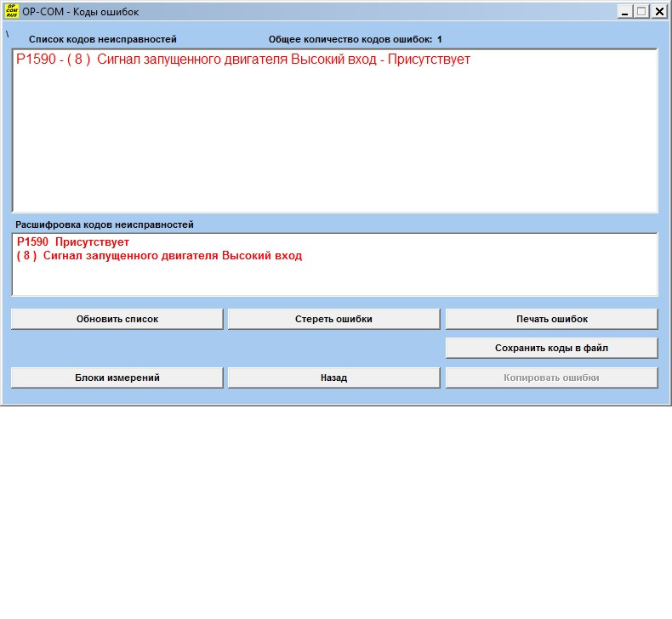Click the 'Список кодов неисправностей' label
The height and width of the screenshot is (619, 672).
(x=102, y=39)
